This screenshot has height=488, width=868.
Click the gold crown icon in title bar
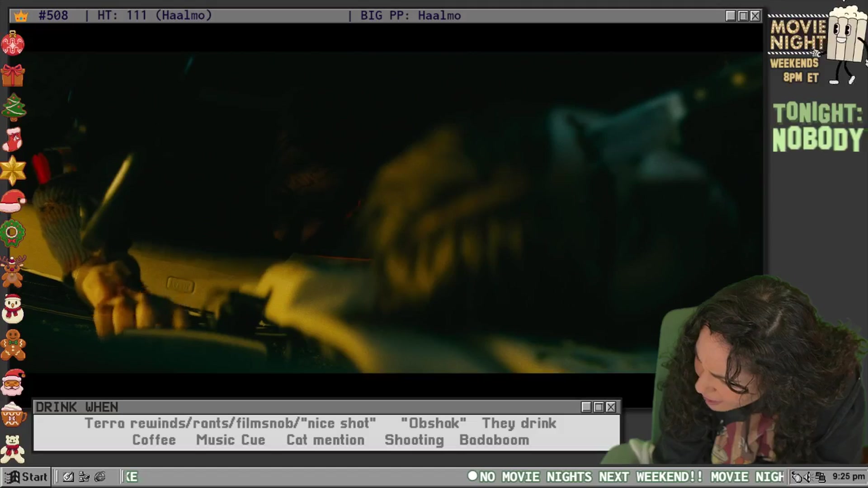[x=21, y=16]
